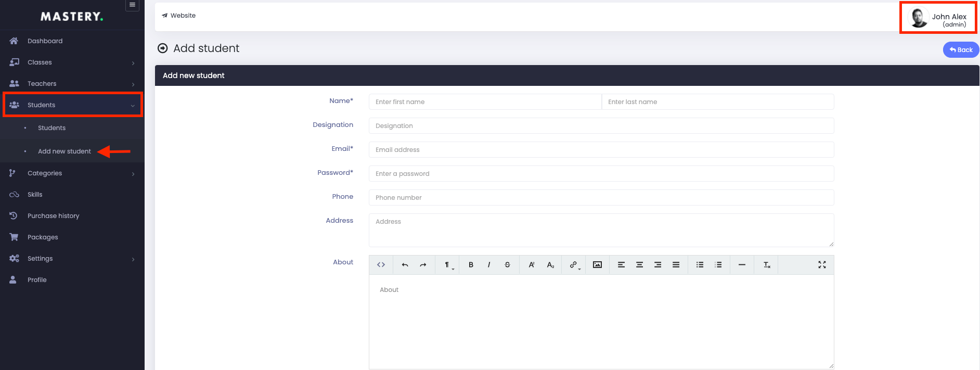Viewport: 980px width, 370px height.
Task: Justify text in editor
Action: [x=676, y=265]
